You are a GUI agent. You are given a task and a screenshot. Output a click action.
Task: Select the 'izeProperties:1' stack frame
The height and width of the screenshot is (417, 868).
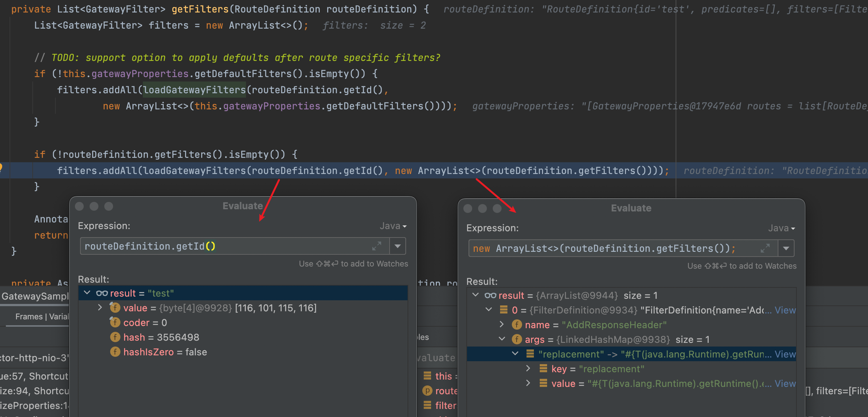(x=35, y=406)
